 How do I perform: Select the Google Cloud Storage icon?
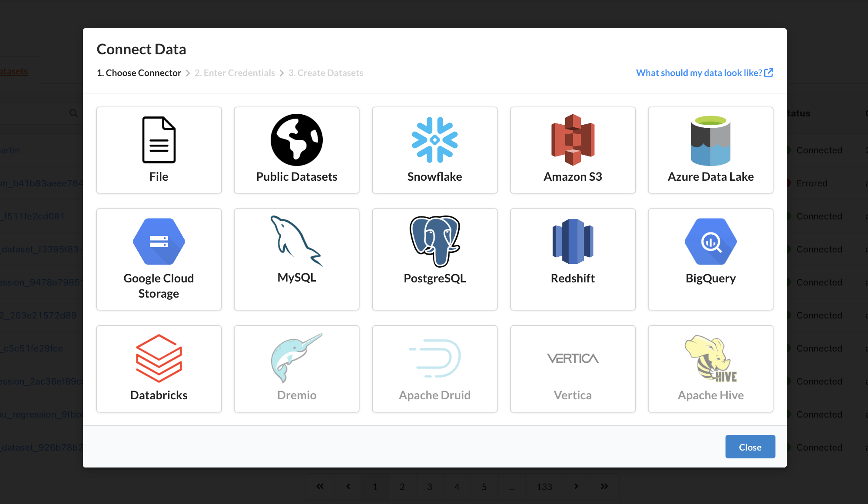[x=159, y=242]
